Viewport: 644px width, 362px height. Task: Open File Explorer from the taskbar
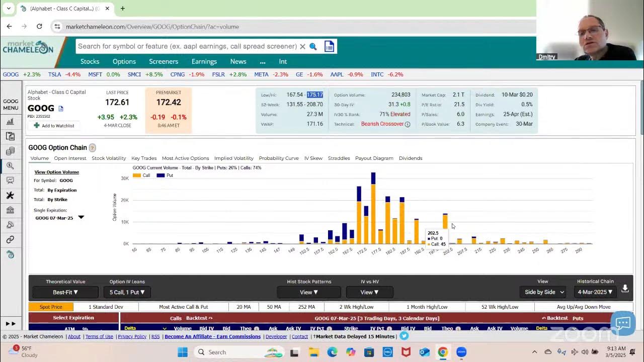pyautogui.click(x=313, y=352)
